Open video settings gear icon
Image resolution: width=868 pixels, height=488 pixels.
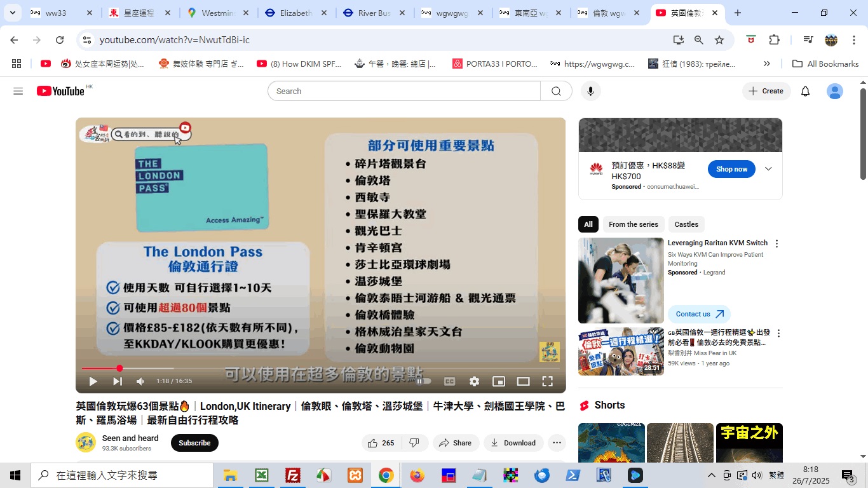point(474,381)
